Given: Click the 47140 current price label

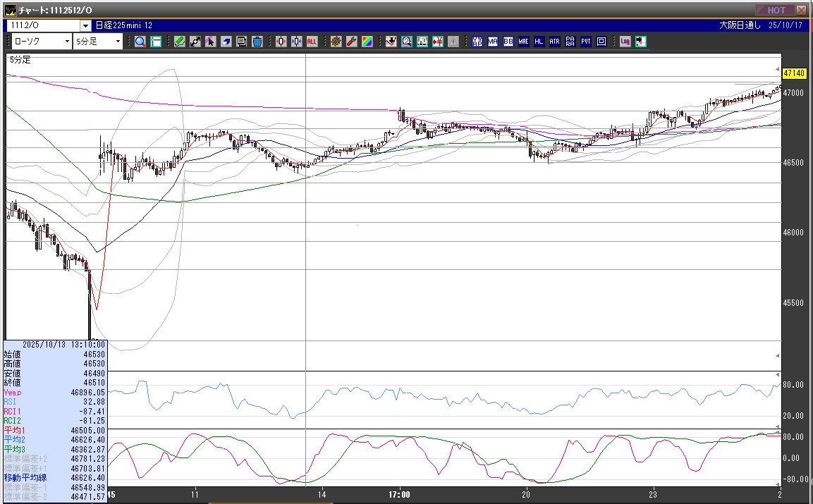Looking at the screenshot, I should click(795, 73).
